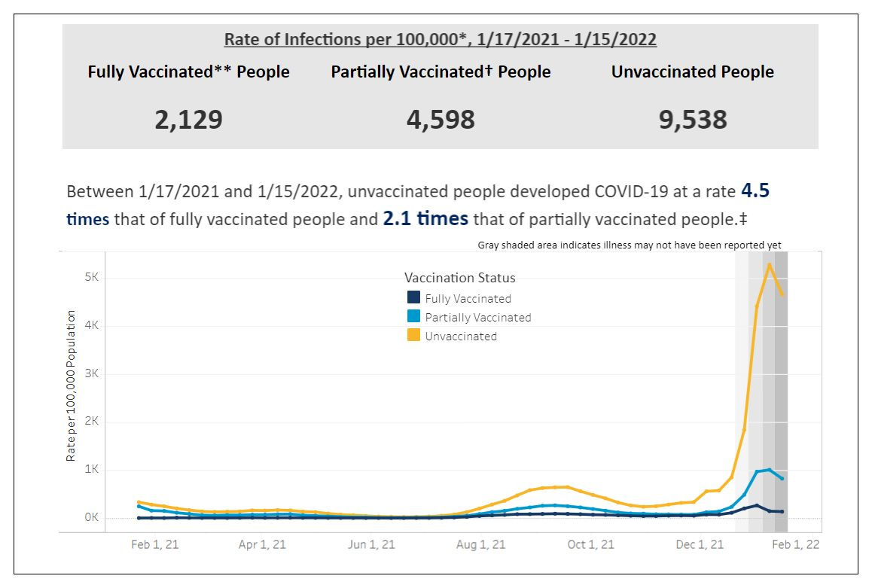Click the '0K' y-axis label

pos(92,517)
